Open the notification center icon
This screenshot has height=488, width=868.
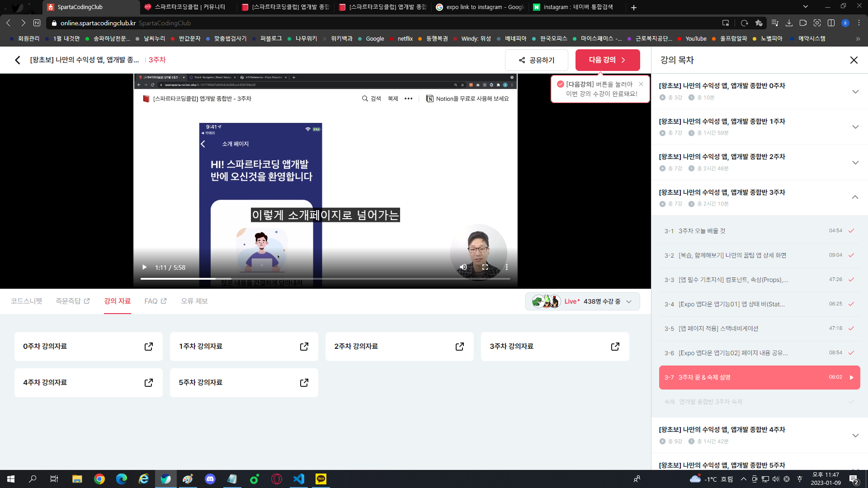coord(854,479)
